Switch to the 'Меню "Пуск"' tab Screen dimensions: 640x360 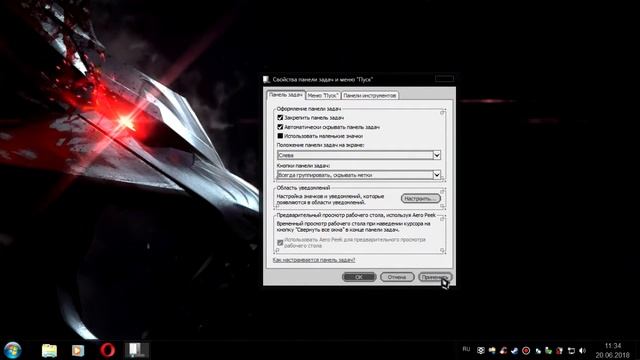(323, 96)
